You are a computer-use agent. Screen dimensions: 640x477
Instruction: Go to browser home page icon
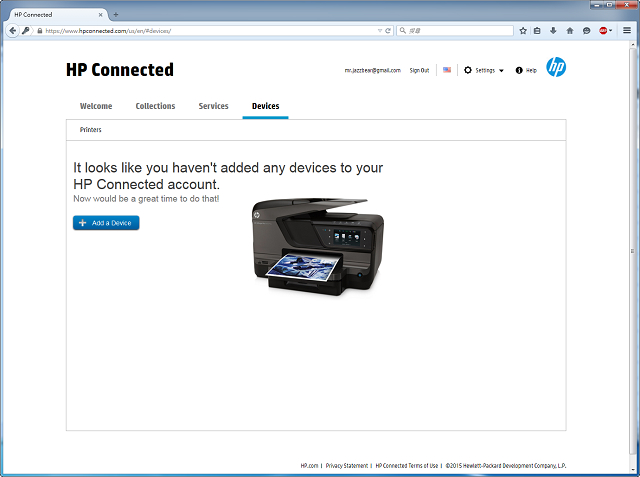point(570,31)
